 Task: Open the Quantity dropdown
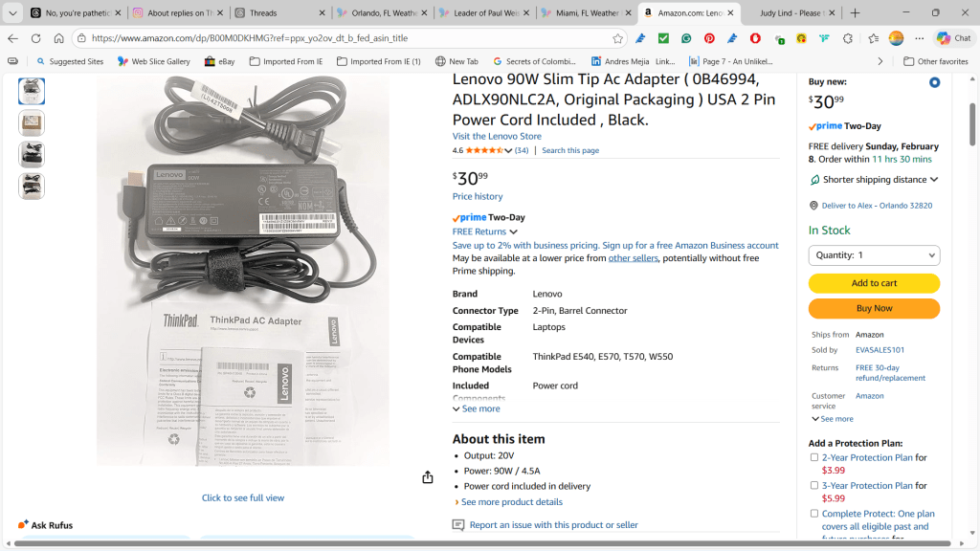coord(874,254)
